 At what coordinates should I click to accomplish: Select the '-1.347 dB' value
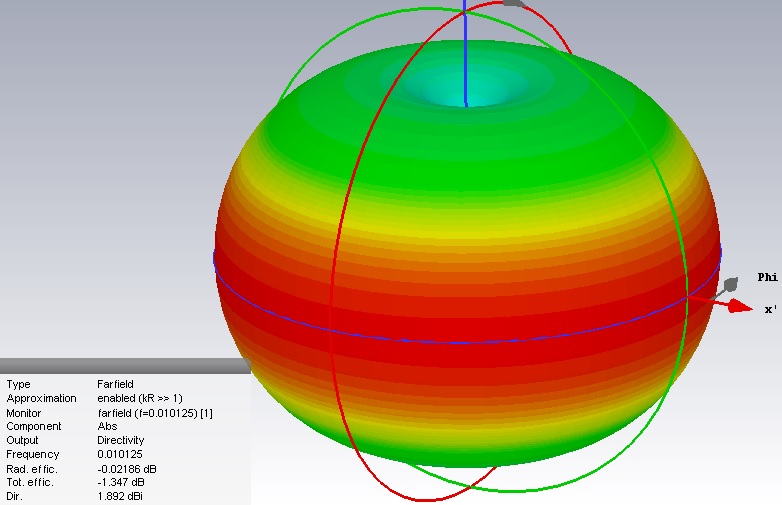(121, 482)
